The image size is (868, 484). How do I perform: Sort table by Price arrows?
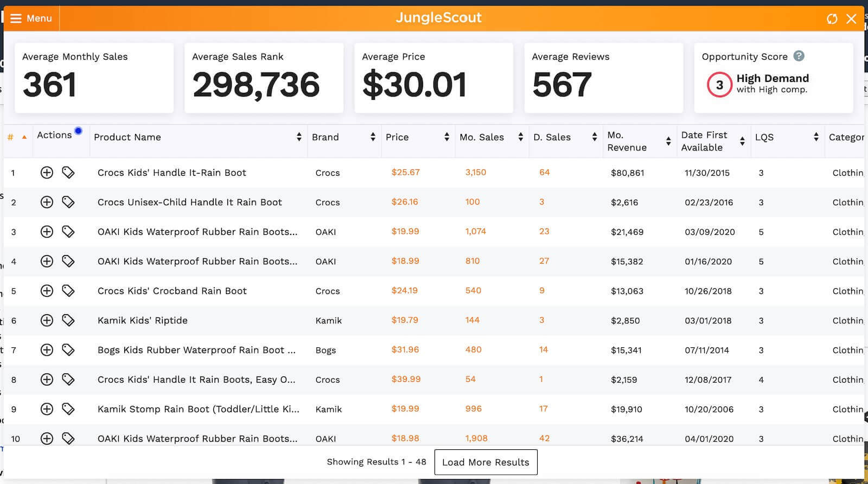coord(446,137)
